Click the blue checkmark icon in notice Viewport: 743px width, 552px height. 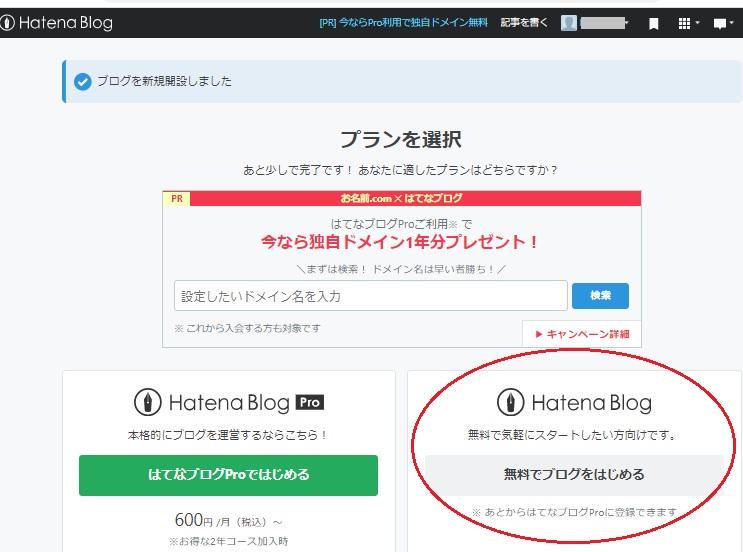pyautogui.click(x=82, y=81)
